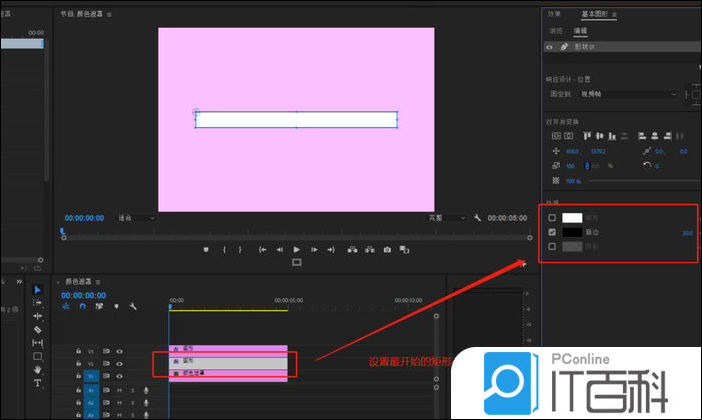
Task: Pick the Type (T) tool
Action: click(38, 383)
